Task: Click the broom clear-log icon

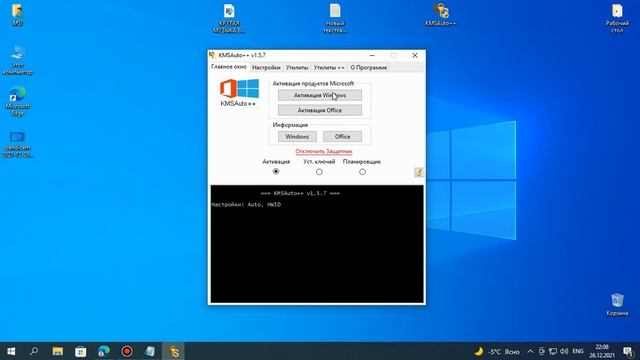Action: (x=419, y=172)
